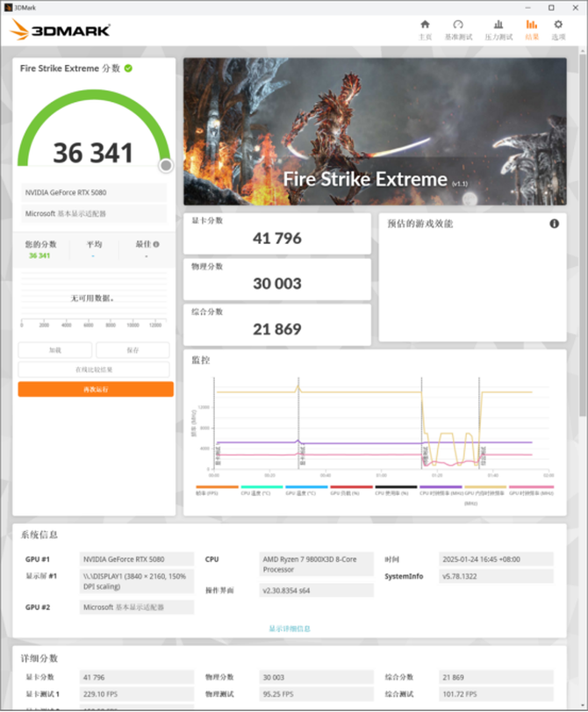The height and width of the screenshot is (712, 588).
Task: Toggle the 帧率 (FPS) legend series
Action: tap(217, 491)
